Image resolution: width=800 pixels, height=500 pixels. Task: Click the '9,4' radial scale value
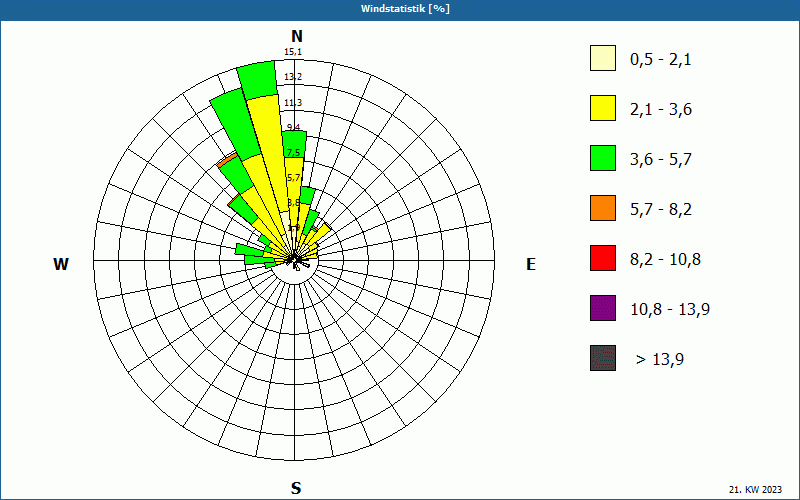click(293, 128)
